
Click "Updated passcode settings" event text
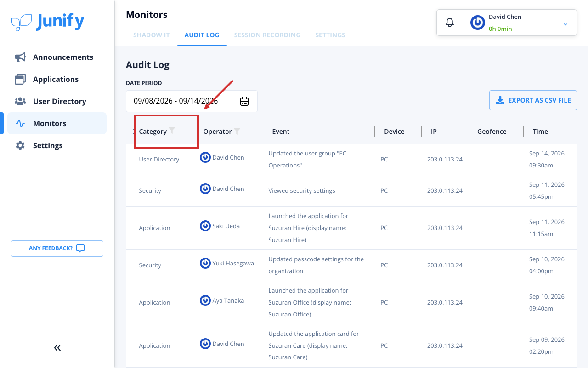pos(316,265)
